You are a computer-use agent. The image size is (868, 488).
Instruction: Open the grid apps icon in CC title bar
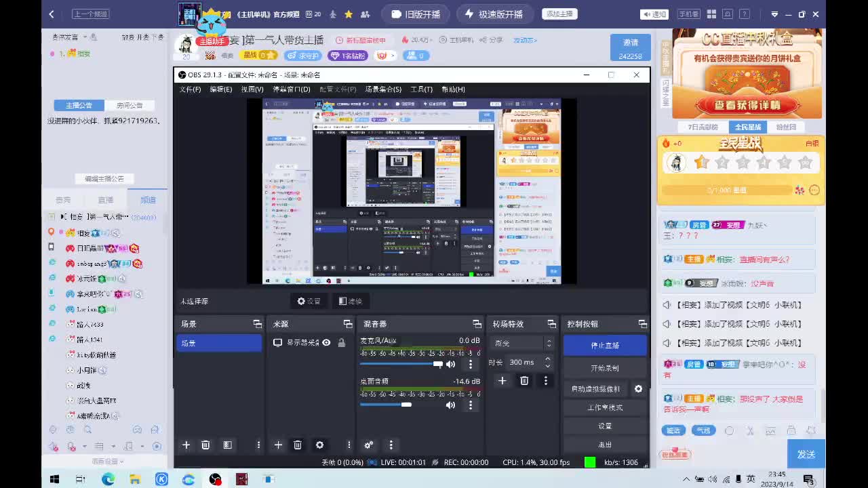(x=711, y=14)
